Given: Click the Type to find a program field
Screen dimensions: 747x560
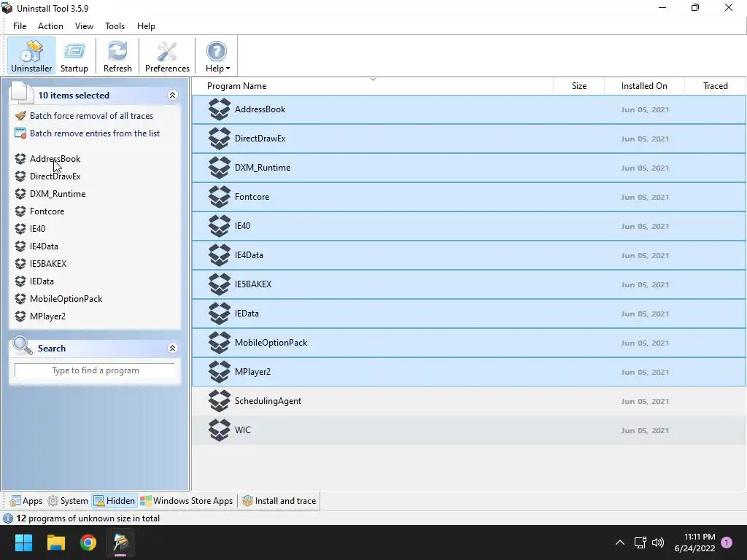Looking at the screenshot, I should [x=96, y=370].
